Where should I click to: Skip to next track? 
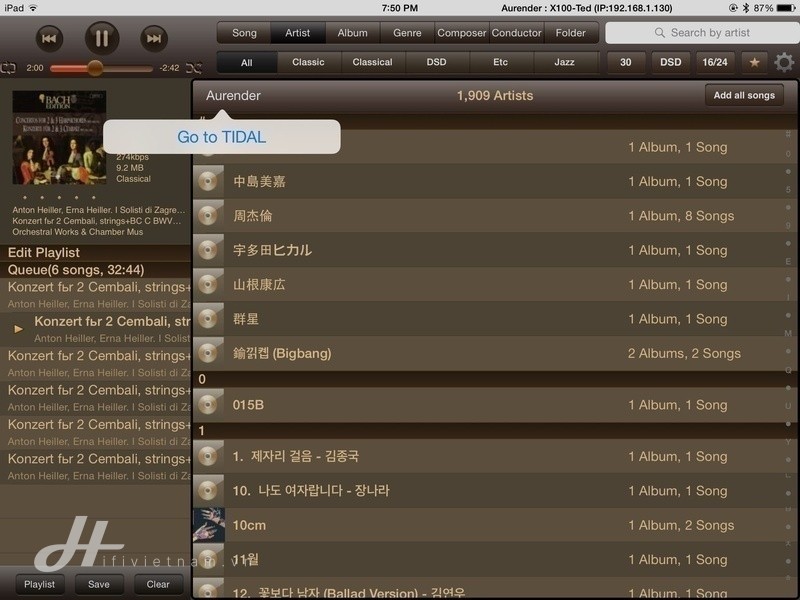coord(154,38)
